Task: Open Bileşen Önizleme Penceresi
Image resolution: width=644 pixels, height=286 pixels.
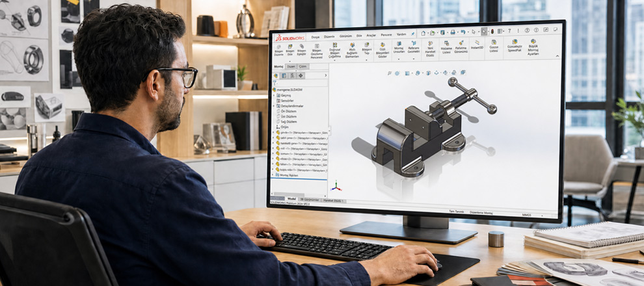Action: [x=317, y=51]
